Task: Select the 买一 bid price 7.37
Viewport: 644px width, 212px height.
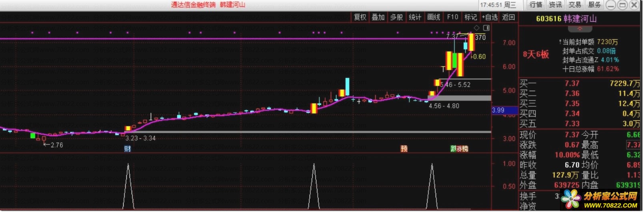Action: [572, 84]
